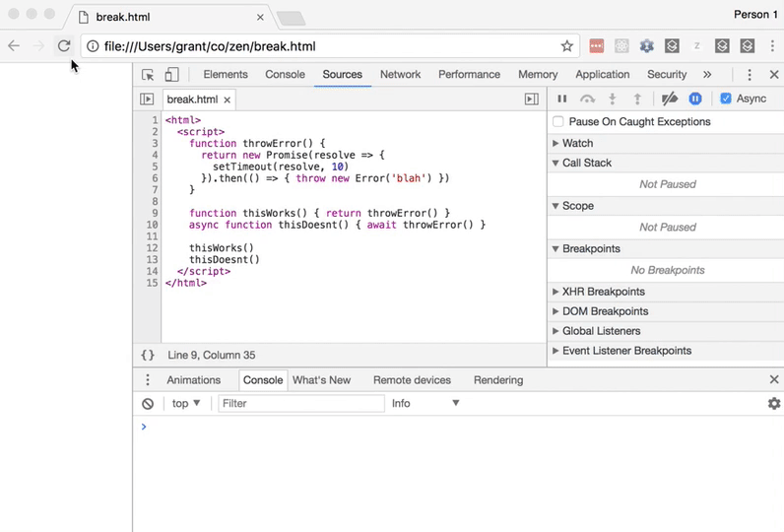
Task: Uncheck the Async checkbox
Action: click(726, 99)
